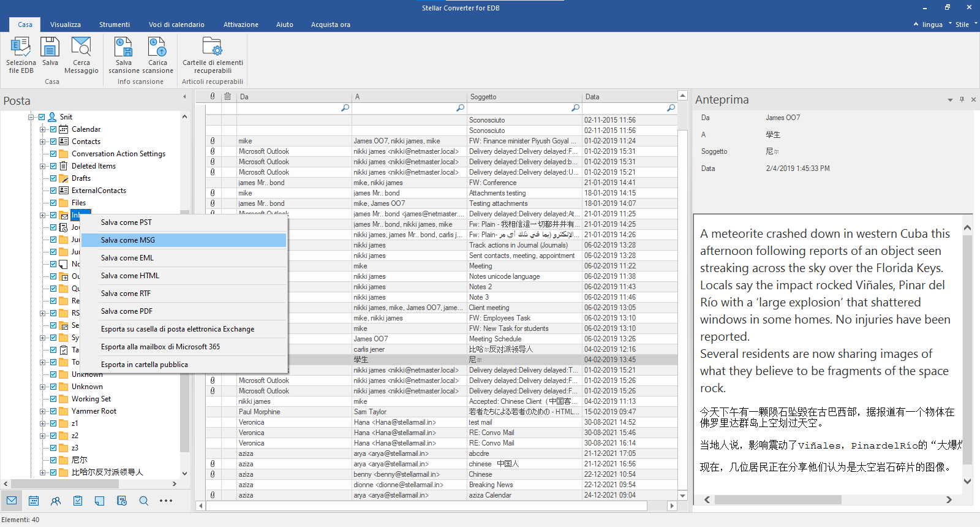This screenshot has width=980, height=527.
Task: Open the Acquista ora tab
Action: 331,25
